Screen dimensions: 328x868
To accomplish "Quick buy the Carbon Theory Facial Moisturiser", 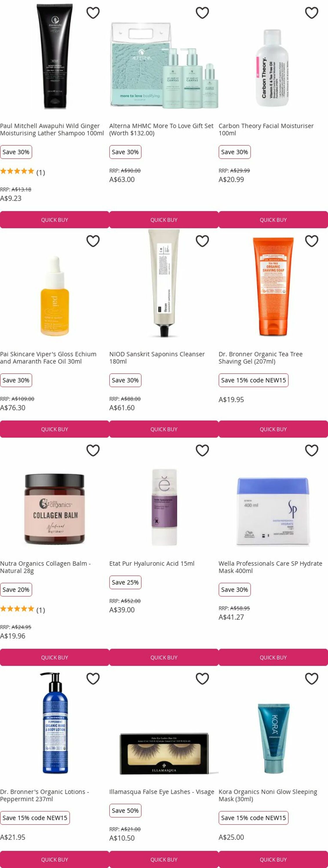I will tap(273, 220).
